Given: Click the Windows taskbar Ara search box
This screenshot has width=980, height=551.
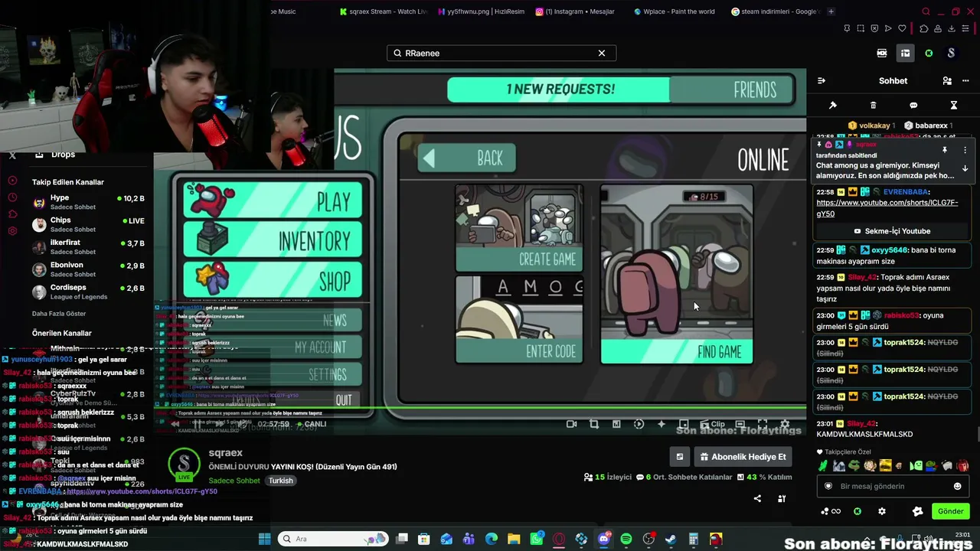Looking at the screenshot, I should (x=333, y=539).
